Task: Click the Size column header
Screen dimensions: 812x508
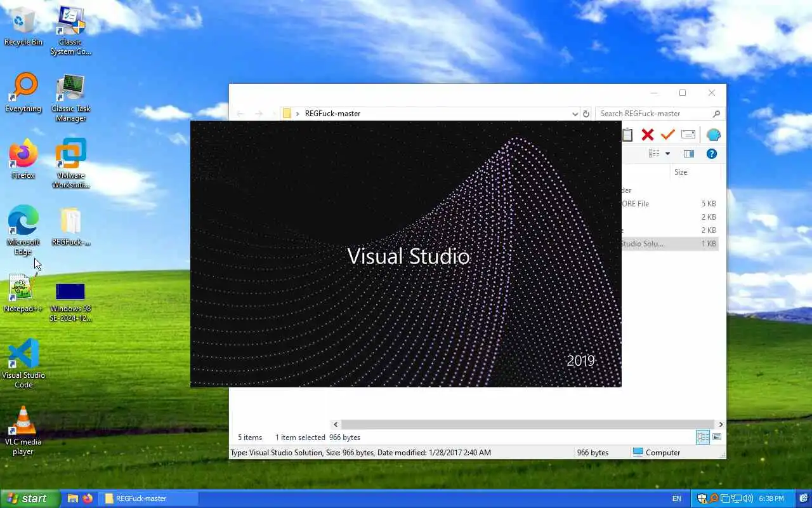Action: coord(695,172)
